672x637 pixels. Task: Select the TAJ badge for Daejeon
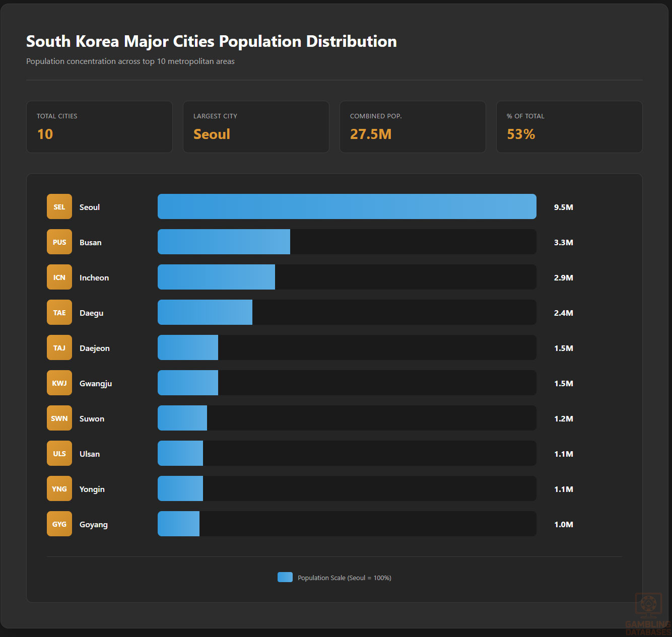59,347
